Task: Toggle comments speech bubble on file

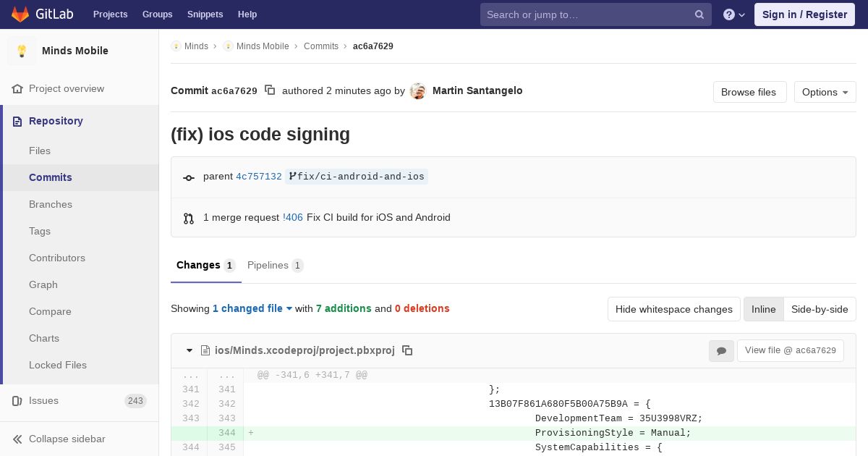Action: 721,350
